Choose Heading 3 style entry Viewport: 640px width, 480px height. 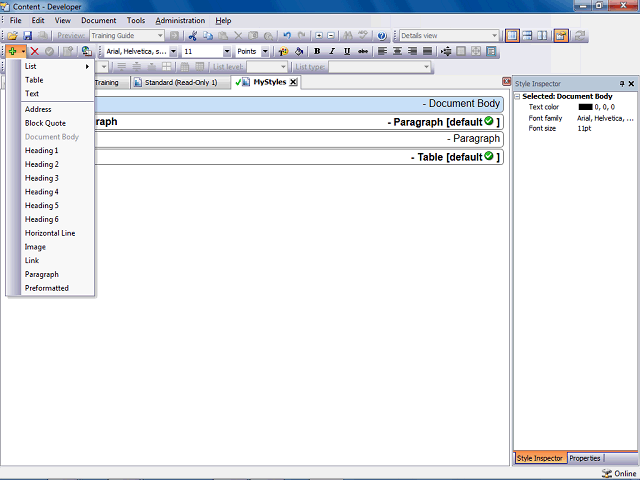(58, 178)
